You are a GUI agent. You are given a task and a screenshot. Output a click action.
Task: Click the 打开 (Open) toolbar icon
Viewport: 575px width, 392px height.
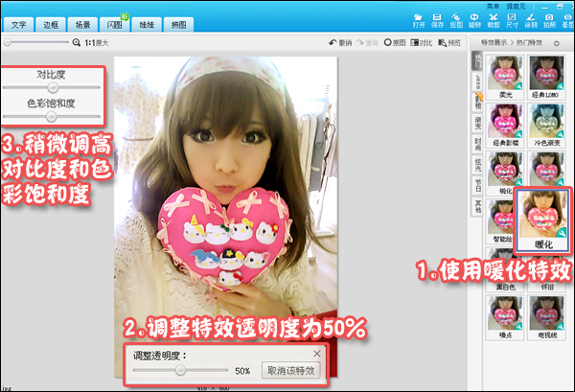[x=421, y=19]
